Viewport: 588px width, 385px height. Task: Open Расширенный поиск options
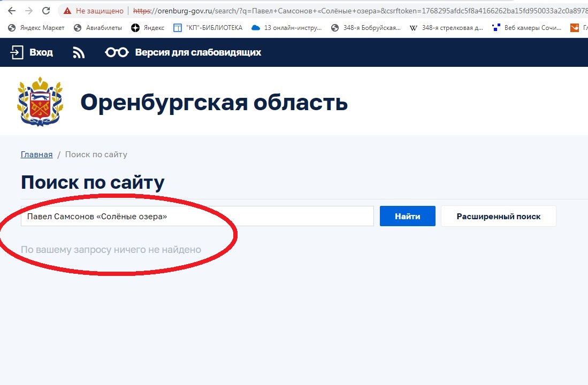tap(498, 217)
